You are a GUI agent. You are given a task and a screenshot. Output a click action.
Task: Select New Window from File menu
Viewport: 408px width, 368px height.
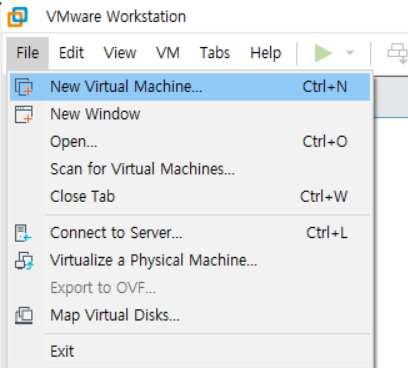click(190, 114)
